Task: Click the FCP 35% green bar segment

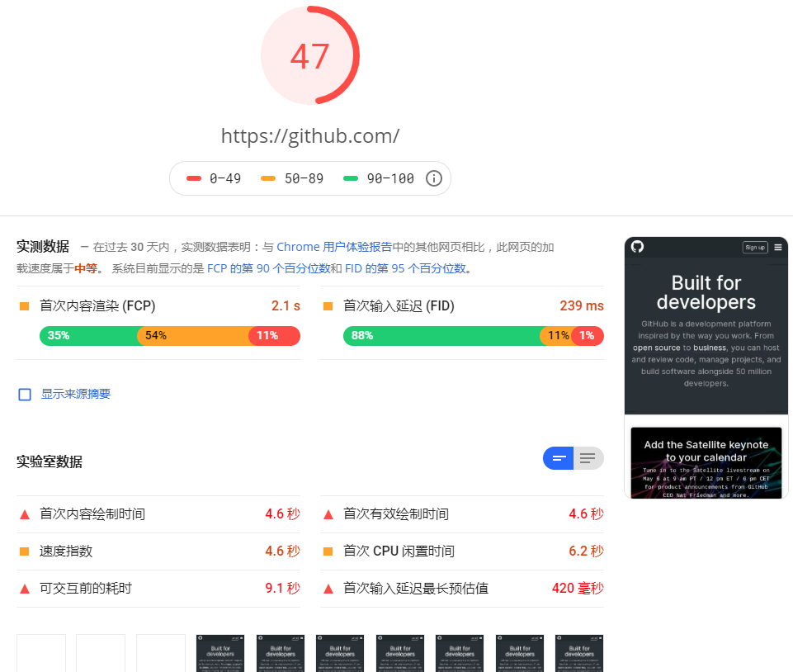Action: tap(88, 335)
